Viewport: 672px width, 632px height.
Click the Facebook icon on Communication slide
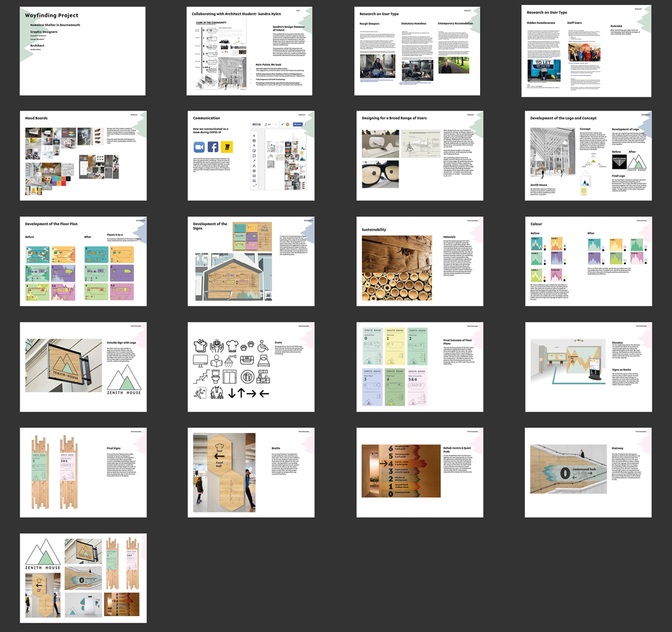point(213,147)
